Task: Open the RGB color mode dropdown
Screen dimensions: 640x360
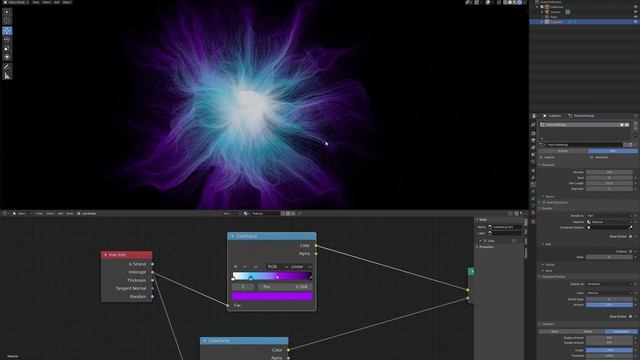Action: (277, 267)
